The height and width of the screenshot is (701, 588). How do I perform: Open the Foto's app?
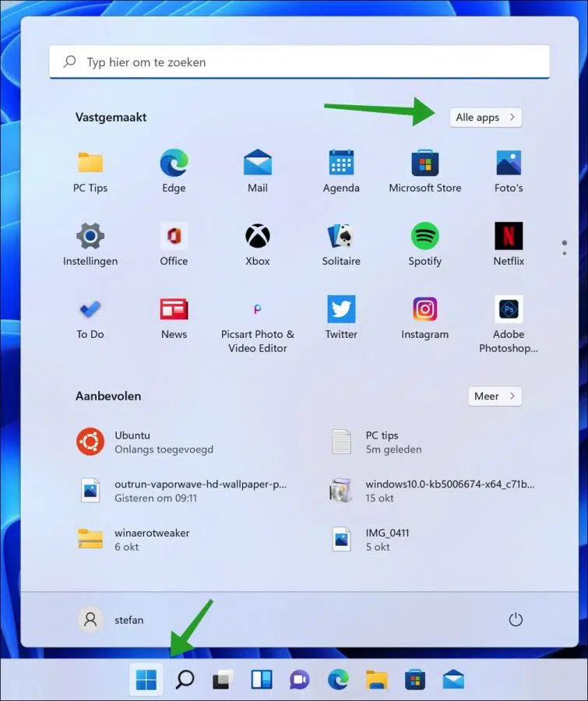pyautogui.click(x=509, y=171)
